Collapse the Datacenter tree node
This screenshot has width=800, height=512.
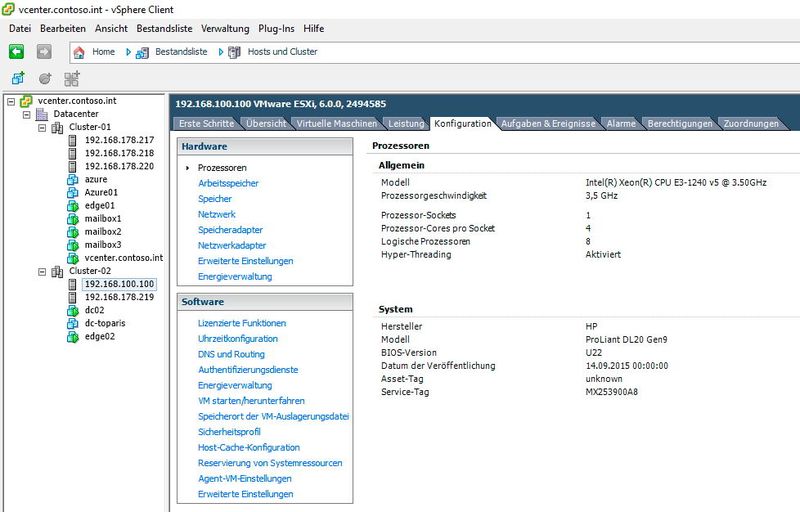(x=27, y=115)
